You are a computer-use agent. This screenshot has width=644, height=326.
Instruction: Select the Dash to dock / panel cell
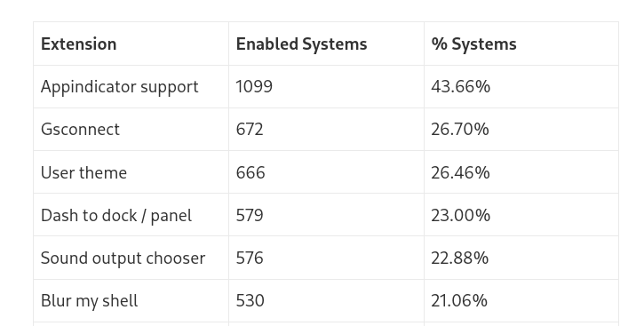pos(131,215)
